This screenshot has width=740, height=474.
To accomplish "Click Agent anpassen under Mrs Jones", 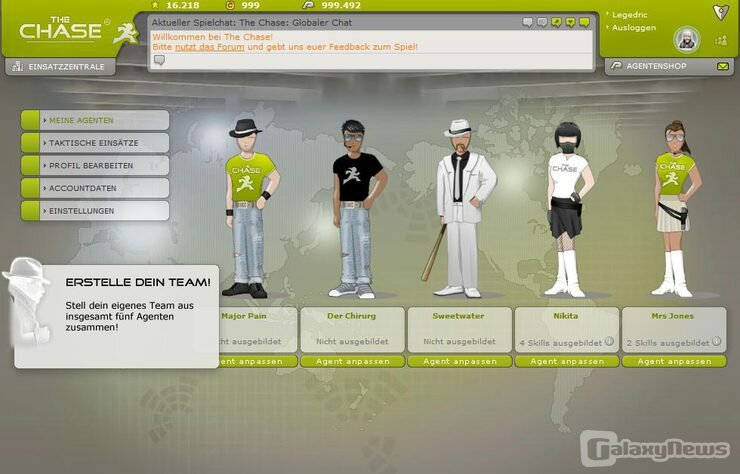I will pyautogui.click(x=674, y=361).
